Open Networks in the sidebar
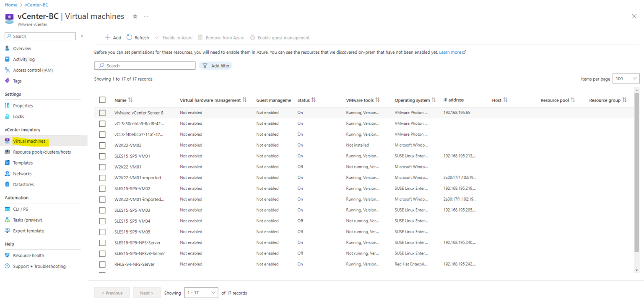 [x=22, y=173]
